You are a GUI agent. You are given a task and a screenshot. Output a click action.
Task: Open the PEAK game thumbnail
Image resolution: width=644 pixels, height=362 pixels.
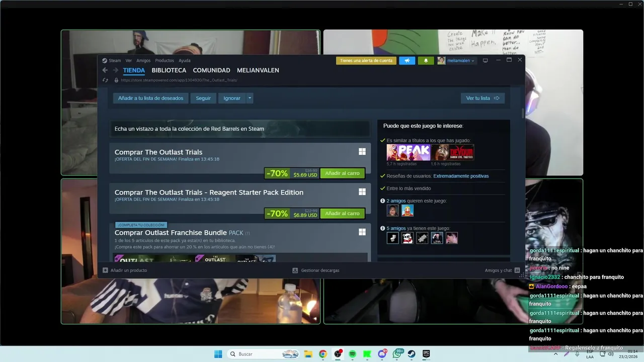click(x=408, y=152)
